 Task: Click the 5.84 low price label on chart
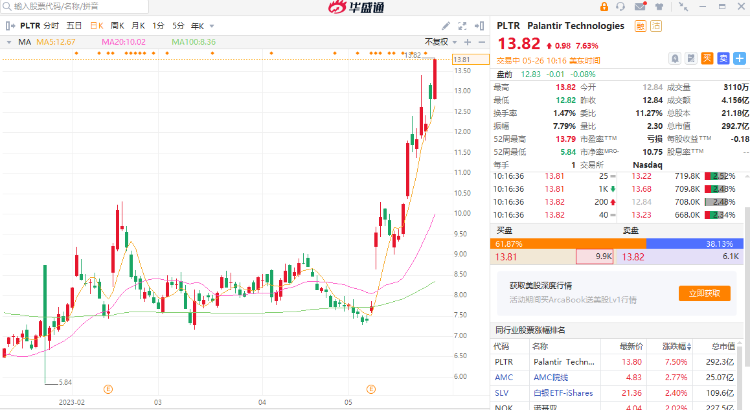pyautogui.click(x=66, y=382)
